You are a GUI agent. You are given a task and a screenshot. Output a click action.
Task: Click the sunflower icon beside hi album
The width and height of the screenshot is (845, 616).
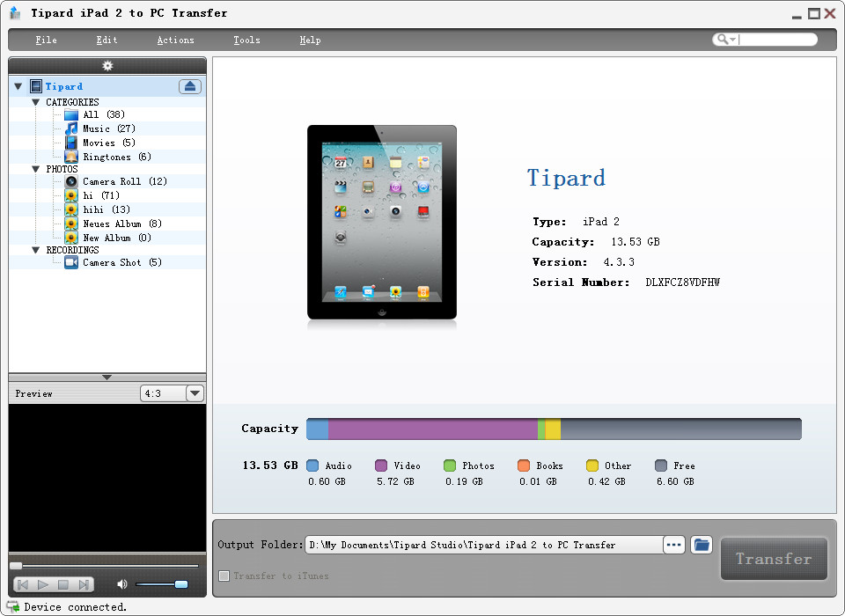71,195
